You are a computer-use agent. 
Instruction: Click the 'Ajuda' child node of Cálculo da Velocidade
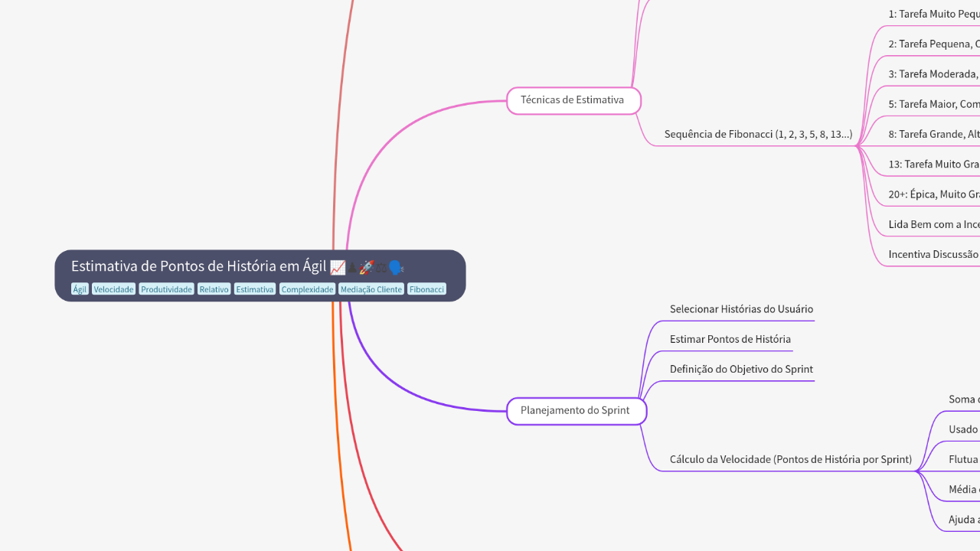tap(964, 520)
